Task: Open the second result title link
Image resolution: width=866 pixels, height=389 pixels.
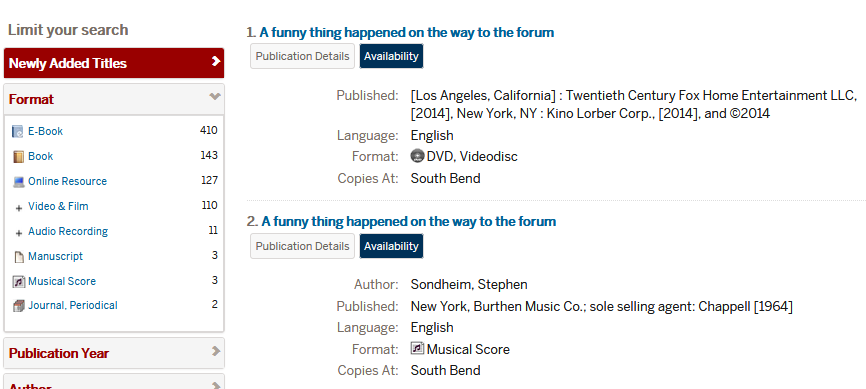Action: coord(409,222)
